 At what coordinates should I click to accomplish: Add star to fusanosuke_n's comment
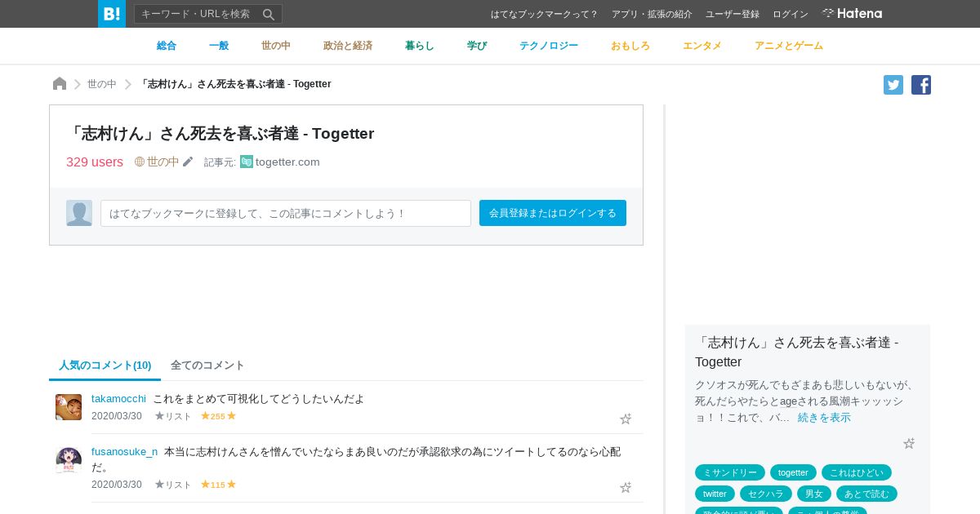626,487
